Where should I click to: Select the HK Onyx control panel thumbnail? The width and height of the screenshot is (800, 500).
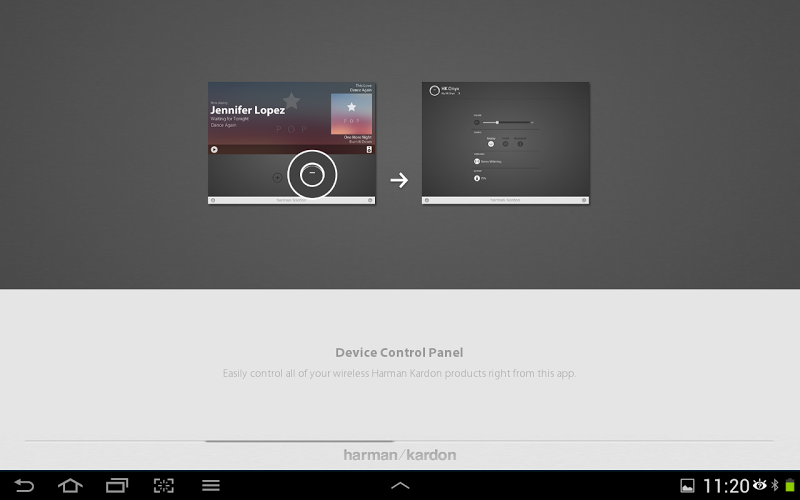(506, 143)
